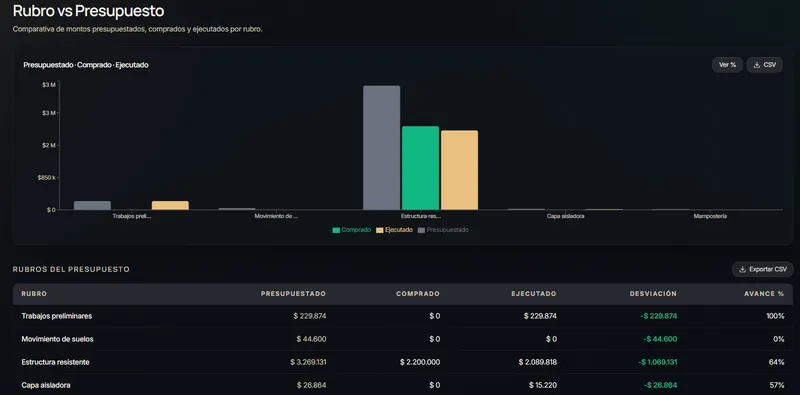Toggle the Presupuestado legend series
800x395 pixels.
443,230
